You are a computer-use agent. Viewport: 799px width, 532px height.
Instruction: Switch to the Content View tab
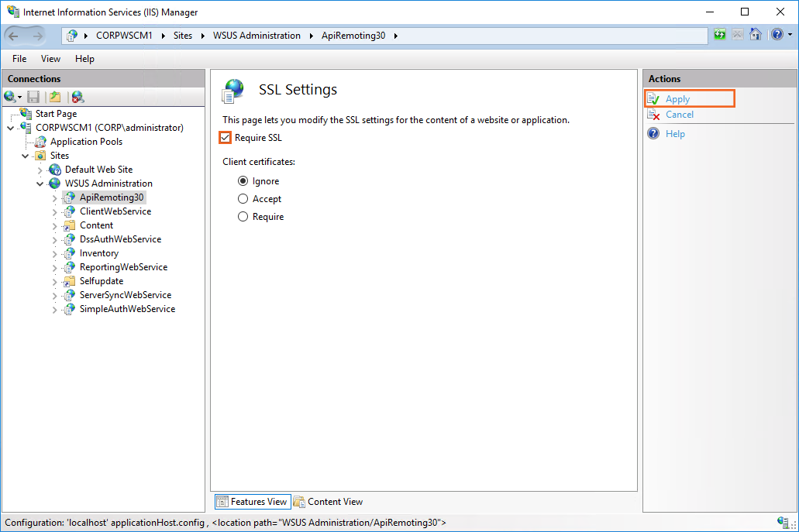329,502
